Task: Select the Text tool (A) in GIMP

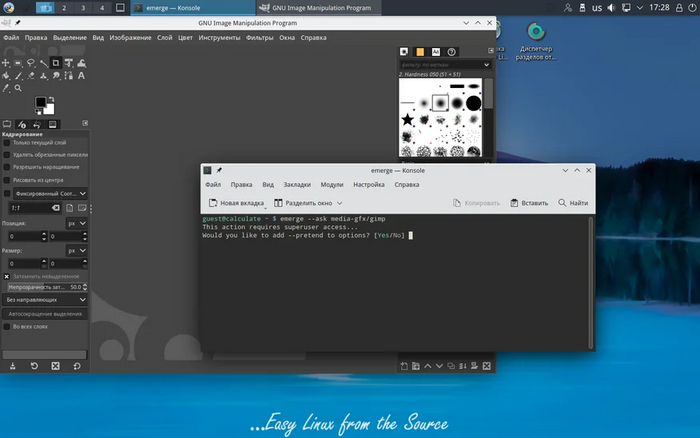Action: [x=81, y=76]
